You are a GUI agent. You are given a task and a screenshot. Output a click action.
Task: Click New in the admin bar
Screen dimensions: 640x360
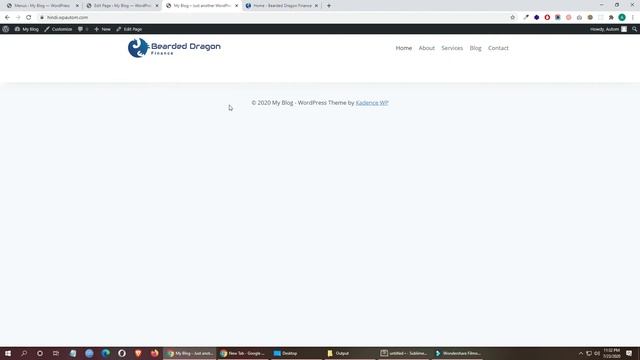pyautogui.click(x=102, y=29)
